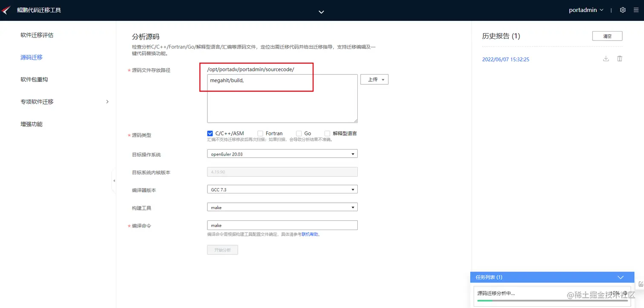644x308 pixels.
Task: Collapse the sidebar with the handle arrow
Action: click(x=114, y=181)
